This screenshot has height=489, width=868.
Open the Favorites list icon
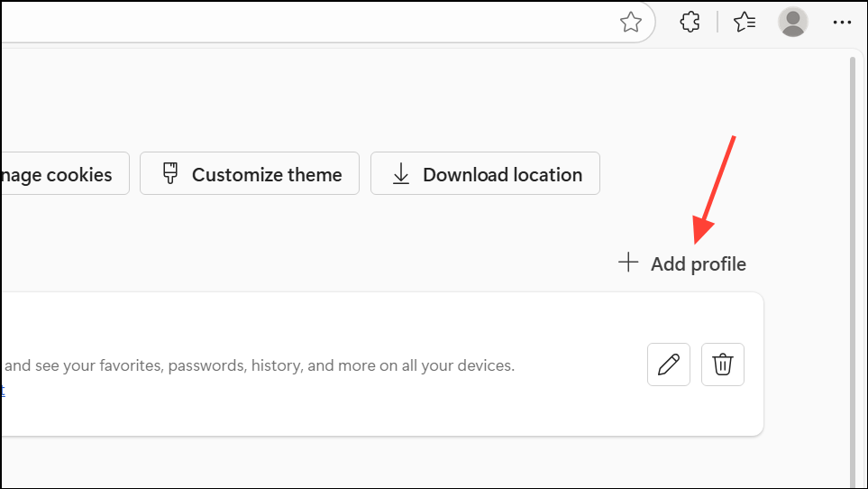745,23
